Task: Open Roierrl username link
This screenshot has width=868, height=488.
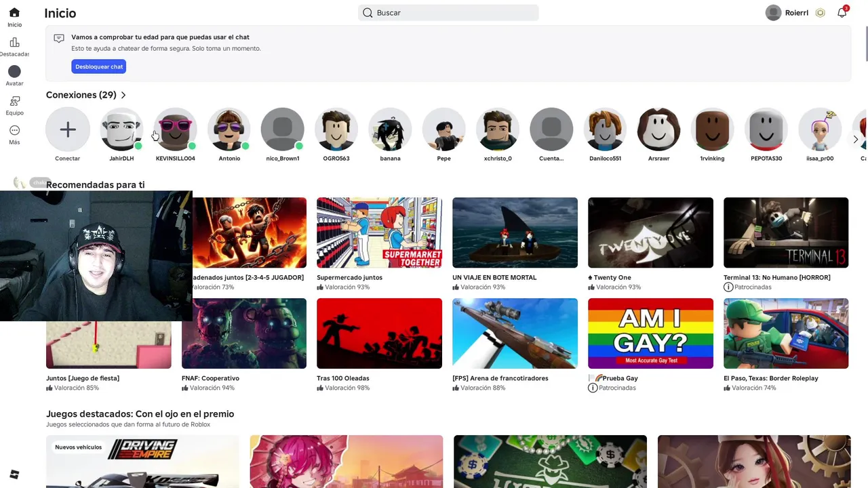Action: pos(796,13)
